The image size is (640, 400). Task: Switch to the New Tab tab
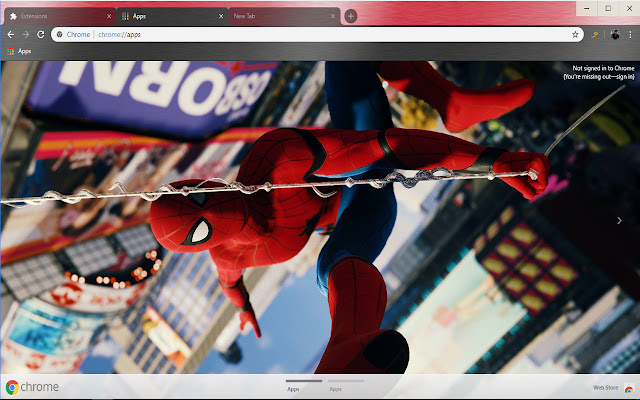pos(284,16)
